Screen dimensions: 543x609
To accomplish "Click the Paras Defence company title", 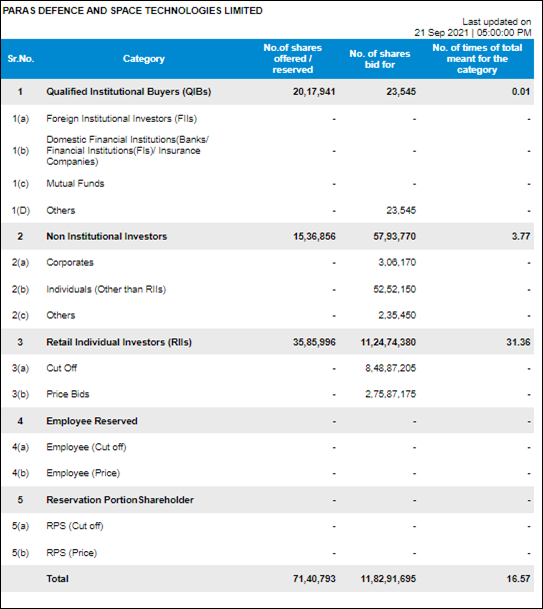I will click(132, 10).
